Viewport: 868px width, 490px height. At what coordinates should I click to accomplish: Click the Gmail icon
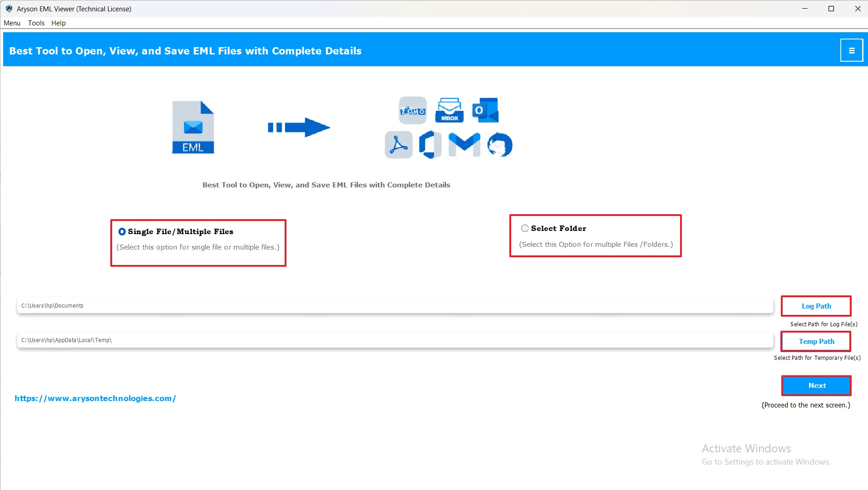(x=464, y=145)
